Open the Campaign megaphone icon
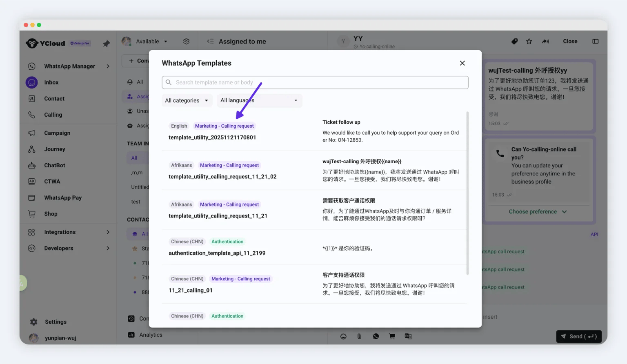The width and height of the screenshot is (627, 364). pyautogui.click(x=32, y=133)
